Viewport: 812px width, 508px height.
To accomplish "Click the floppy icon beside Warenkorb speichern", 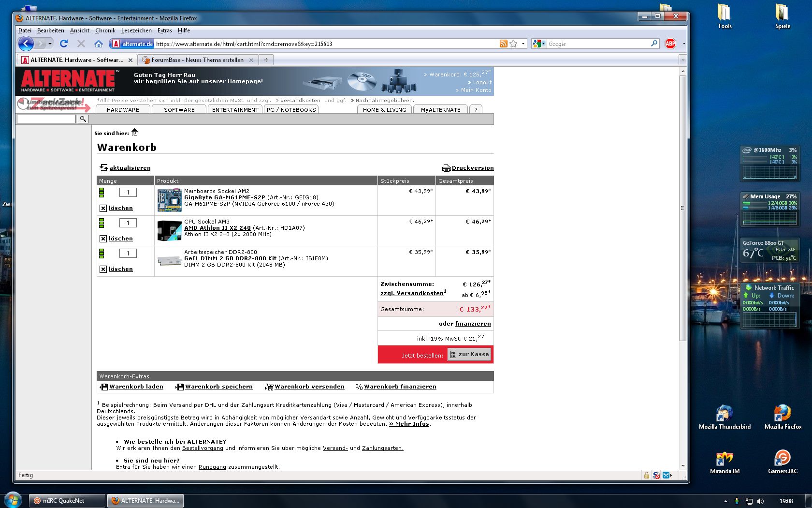I will click(x=180, y=387).
